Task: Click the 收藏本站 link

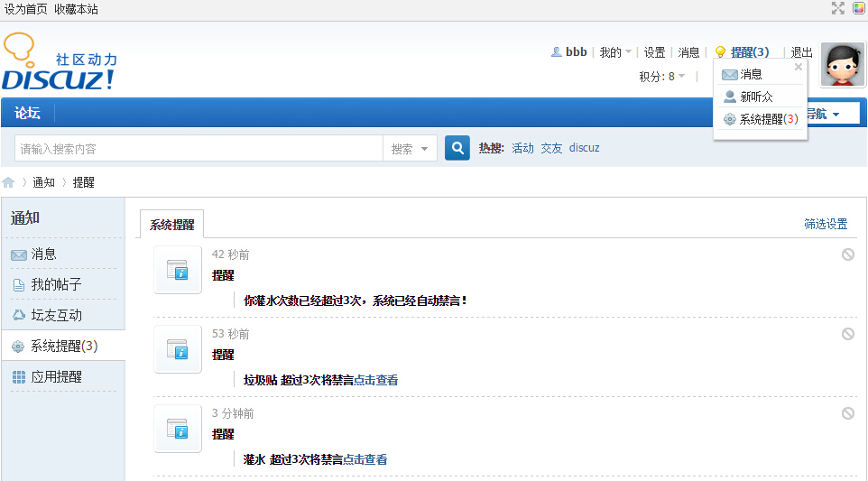Action: point(76,9)
